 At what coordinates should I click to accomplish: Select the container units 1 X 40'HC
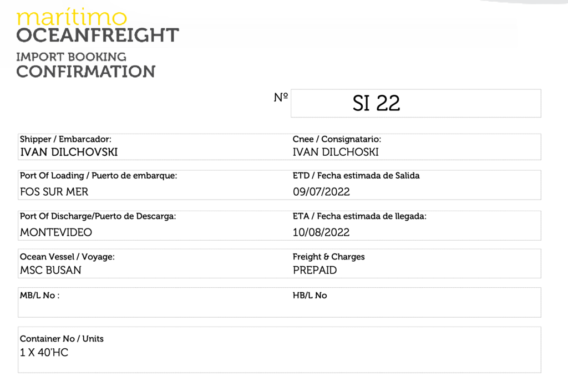44,352
